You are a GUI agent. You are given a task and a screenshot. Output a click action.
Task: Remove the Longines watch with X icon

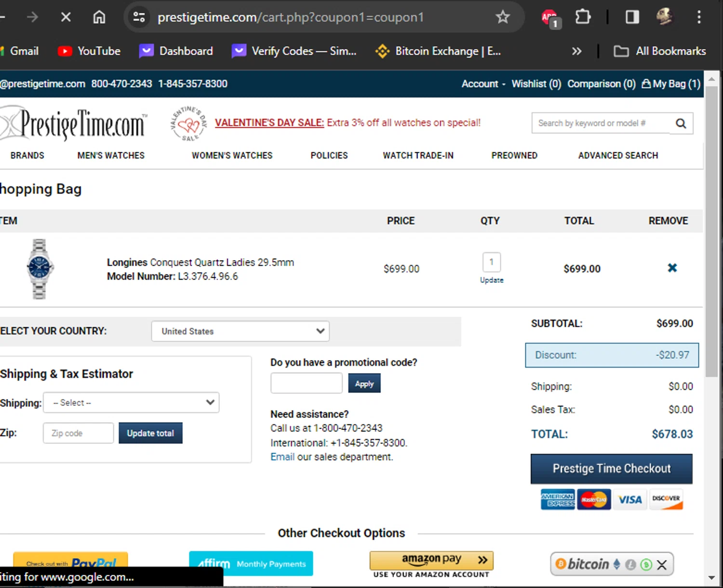pos(672,267)
